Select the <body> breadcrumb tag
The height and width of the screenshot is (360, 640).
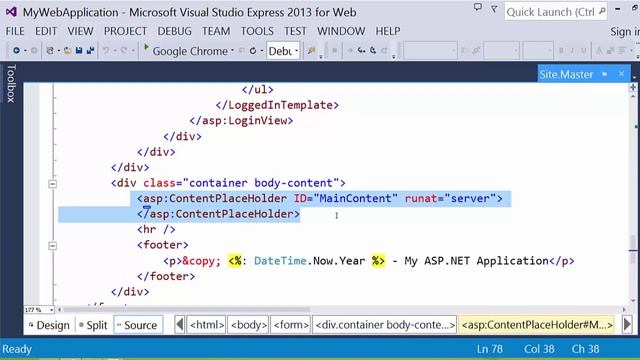coord(249,325)
